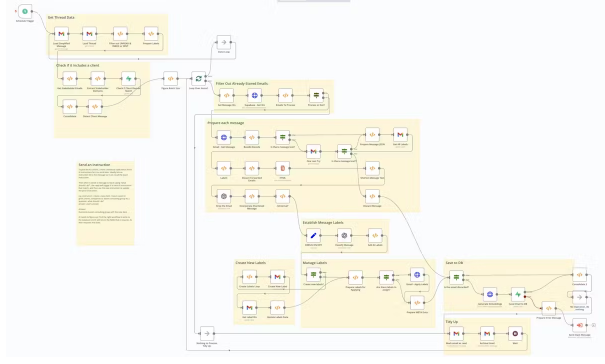Open the Mark email as read node
This screenshot has height=364, width=605.
(456, 334)
